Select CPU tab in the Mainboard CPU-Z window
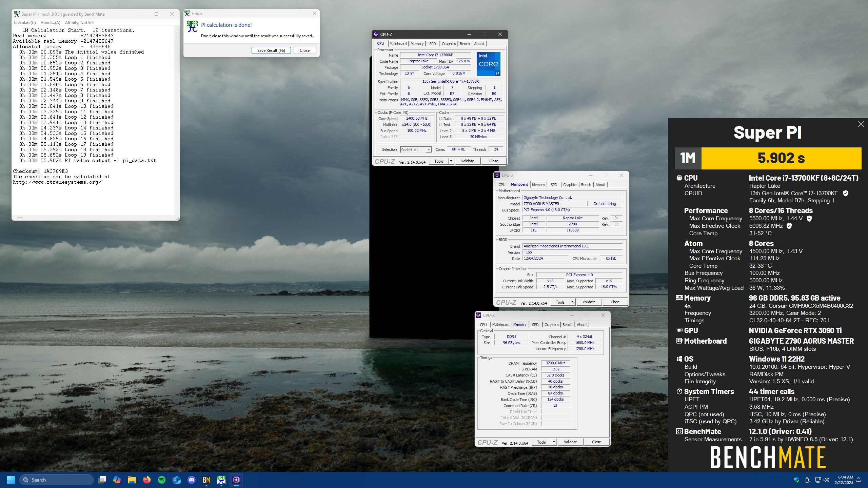 click(x=502, y=185)
